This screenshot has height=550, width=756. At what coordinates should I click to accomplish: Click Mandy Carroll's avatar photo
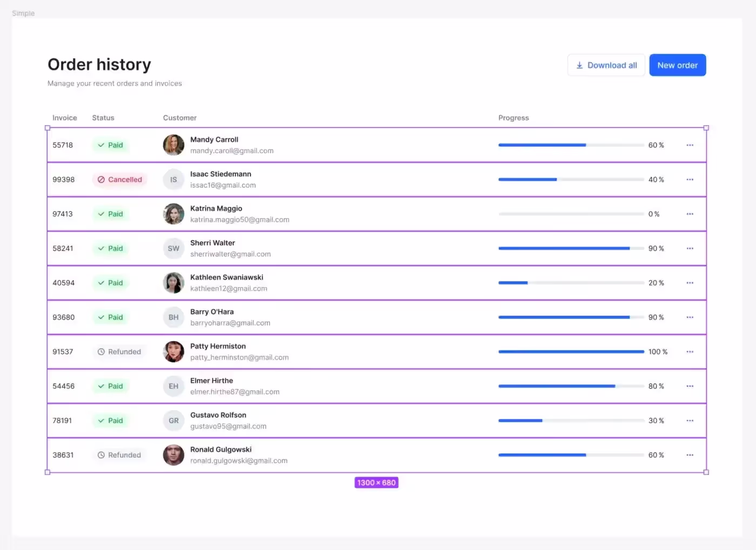click(173, 145)
